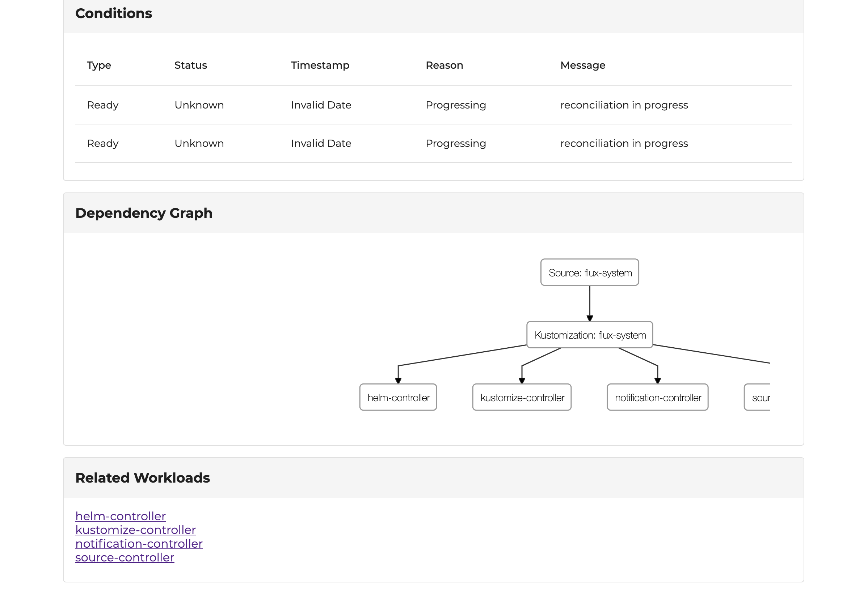
Task: Sort by the Status column header
Action: tap(190, 65)
